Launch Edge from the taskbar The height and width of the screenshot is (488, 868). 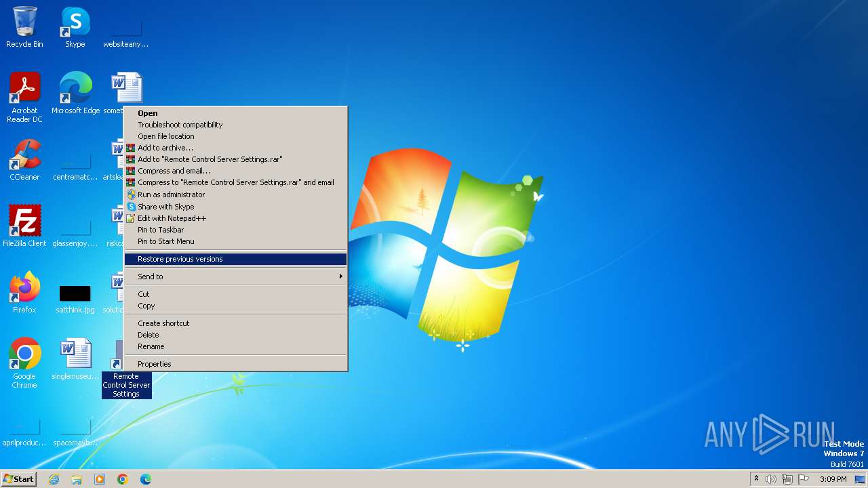146,479
